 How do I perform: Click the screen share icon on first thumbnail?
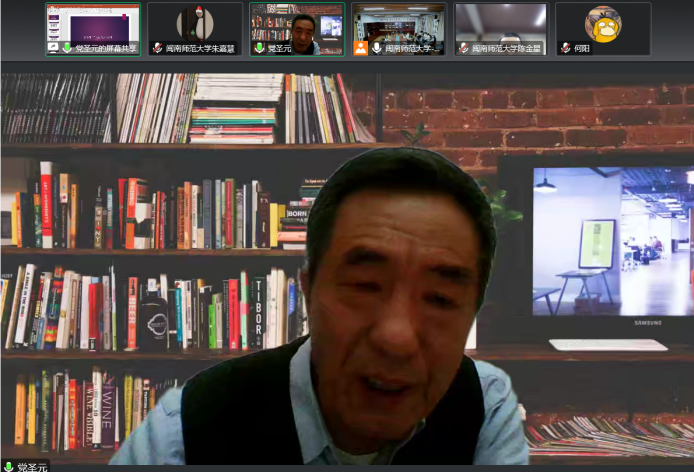(53, 48)
